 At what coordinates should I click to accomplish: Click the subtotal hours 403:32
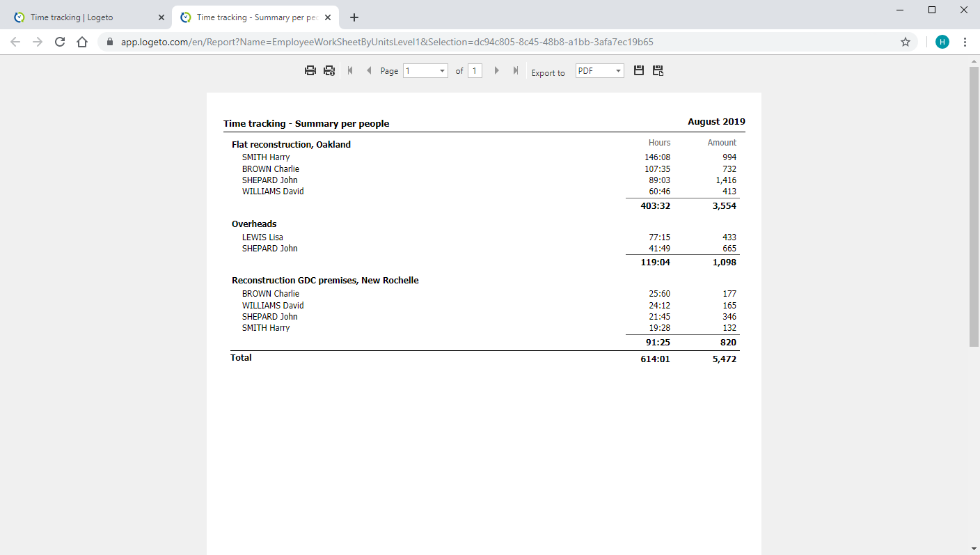coord(656,206)
